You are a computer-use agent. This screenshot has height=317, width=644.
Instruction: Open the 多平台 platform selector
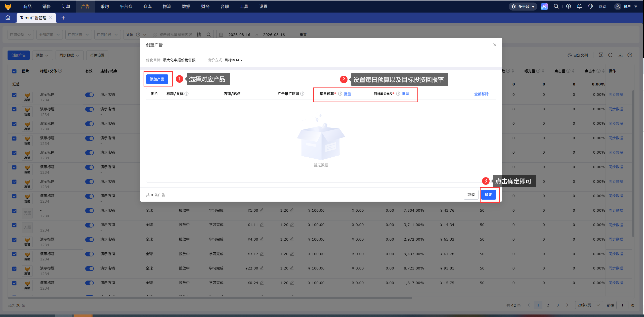523,7
